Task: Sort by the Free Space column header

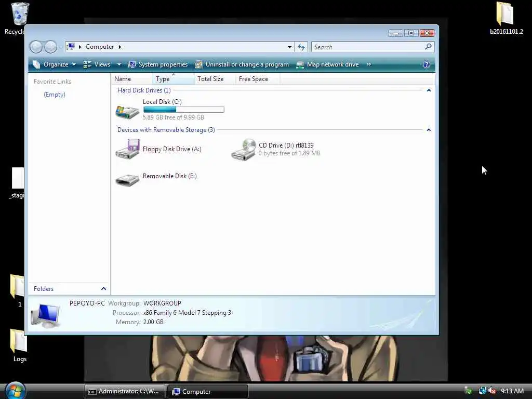Action: pyautogui.click(x=258, y=79)
